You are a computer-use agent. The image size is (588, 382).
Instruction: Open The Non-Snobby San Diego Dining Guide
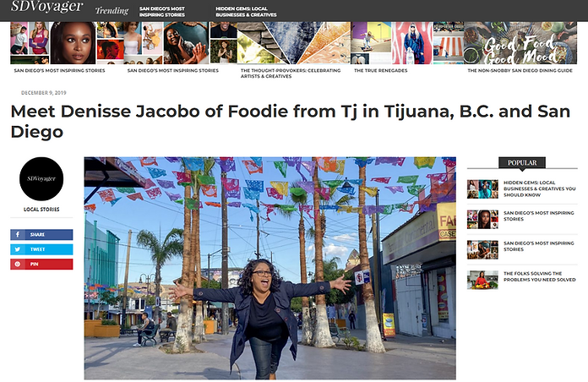click(x=520, y=70)
